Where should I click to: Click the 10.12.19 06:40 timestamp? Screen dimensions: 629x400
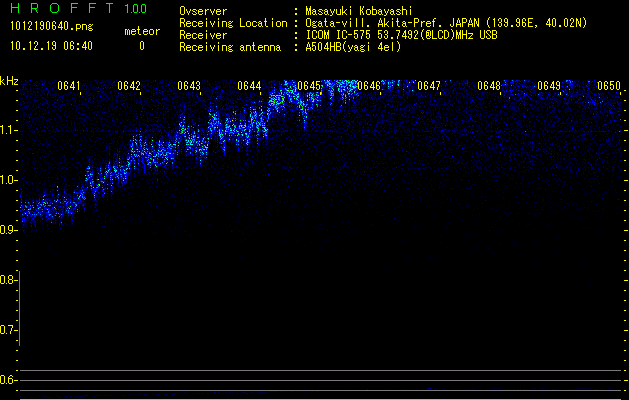tap(50, 46)
